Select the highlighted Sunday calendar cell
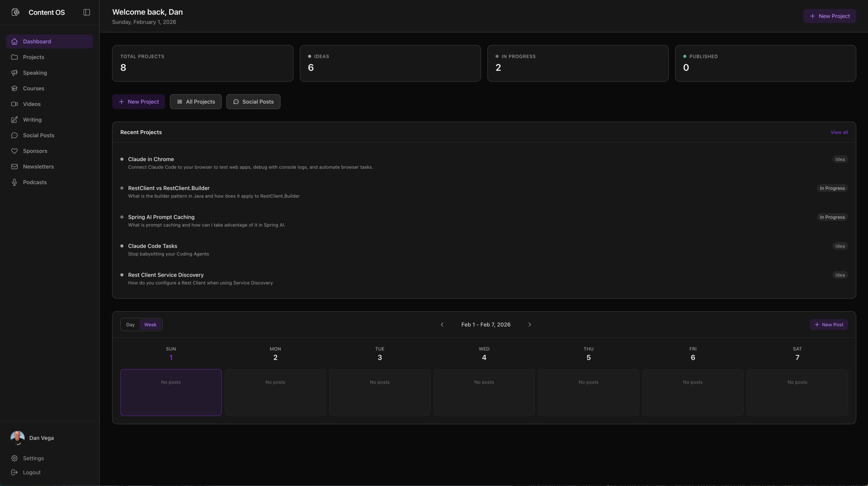The image size is (868, 486). coord(170,392)
